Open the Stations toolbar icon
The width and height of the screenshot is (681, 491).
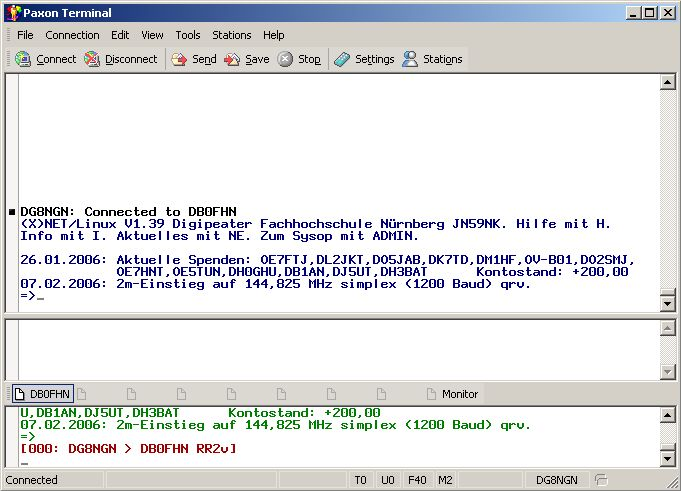tap(410, 59)
